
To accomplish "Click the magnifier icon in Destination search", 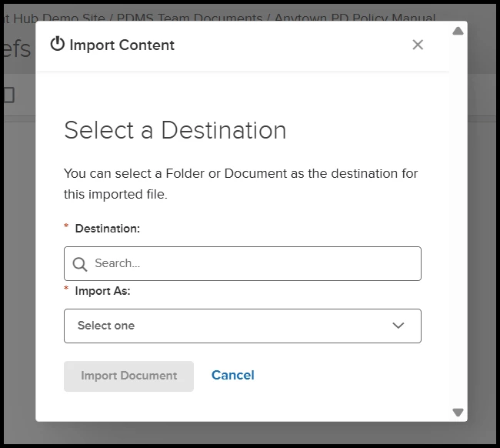I will coord(80,264).
